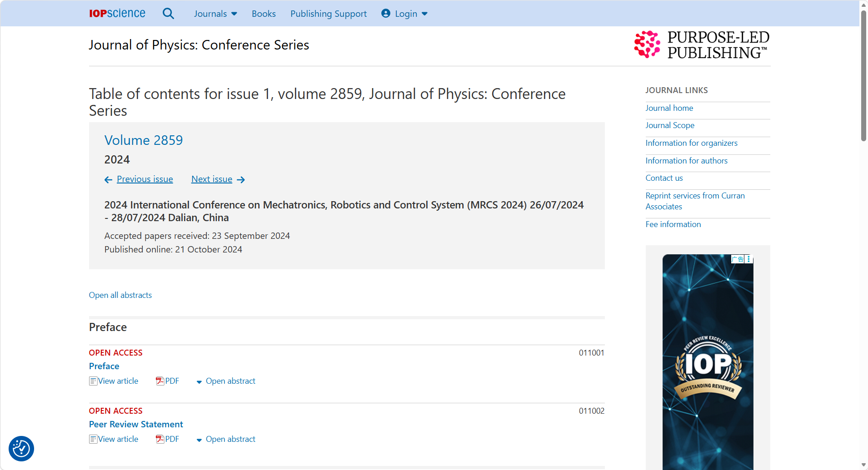Click the Purpose-Led Publishing logo
This screenshot has width=868, height=470.
[x=702, y=45]
